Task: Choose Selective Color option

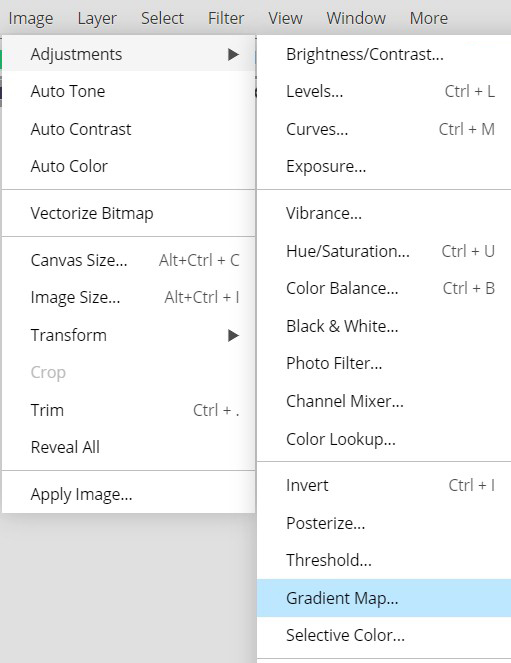Action: [x=384, y=635]
